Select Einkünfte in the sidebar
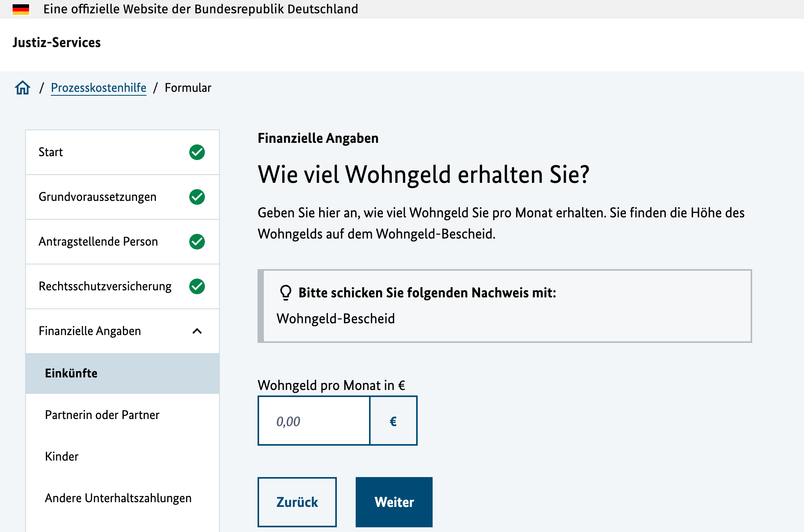804x532 pixels. 71,373
